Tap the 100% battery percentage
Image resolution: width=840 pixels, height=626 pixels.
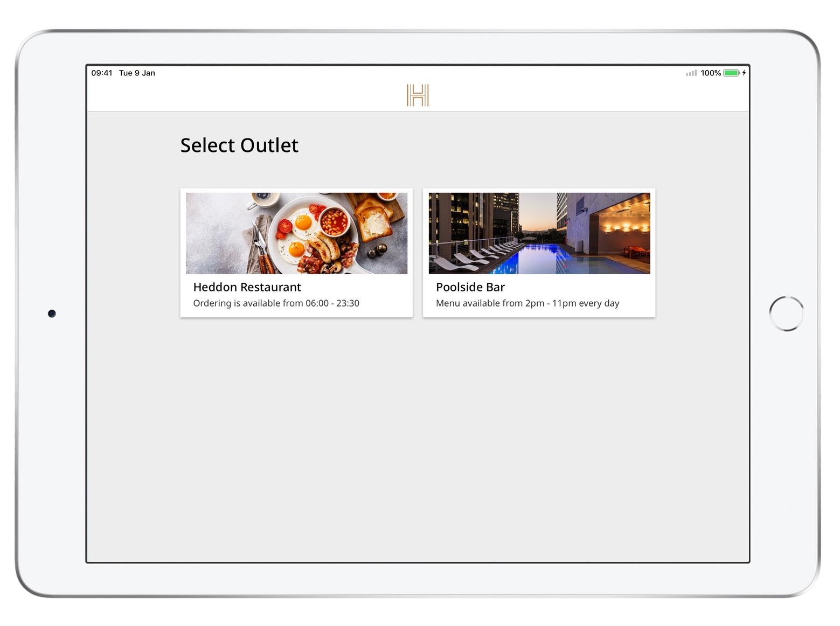tap(711, 73)
